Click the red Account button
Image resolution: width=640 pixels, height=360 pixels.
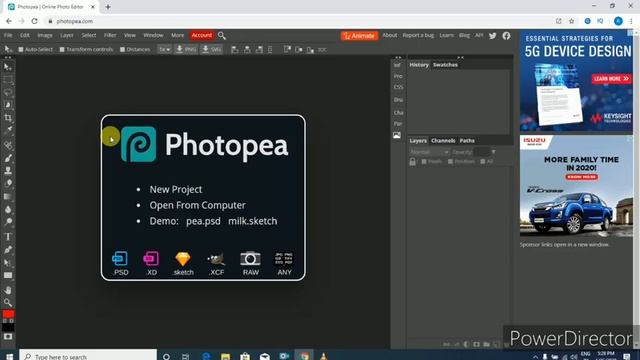202,36
